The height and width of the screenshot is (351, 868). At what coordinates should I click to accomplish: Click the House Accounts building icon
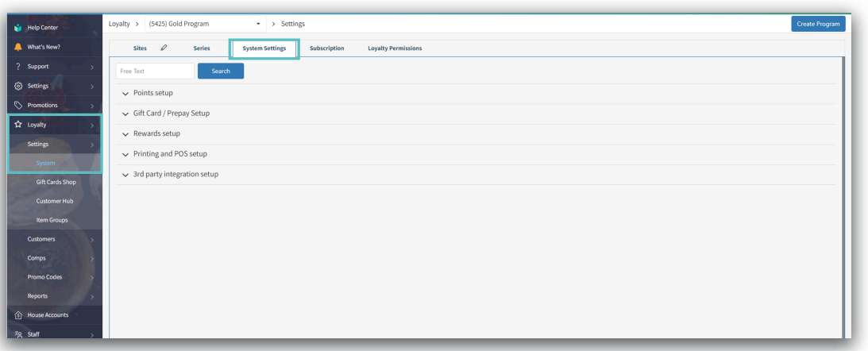pos(17,315)
